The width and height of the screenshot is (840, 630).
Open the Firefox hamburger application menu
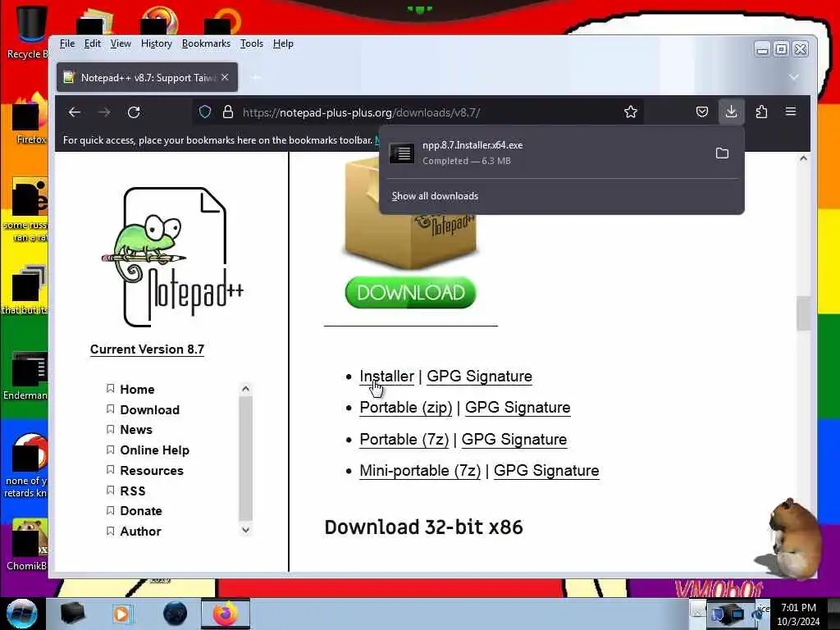pos(791,112)
